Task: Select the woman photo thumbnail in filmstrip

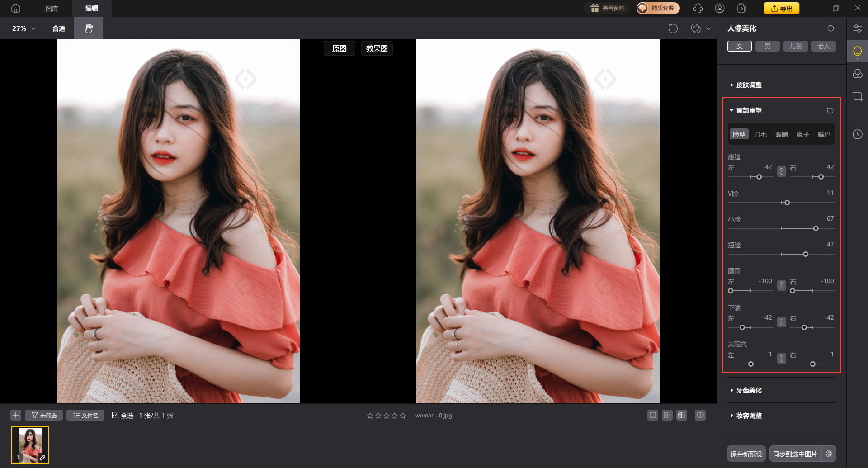Action: [x=30, y=445]
